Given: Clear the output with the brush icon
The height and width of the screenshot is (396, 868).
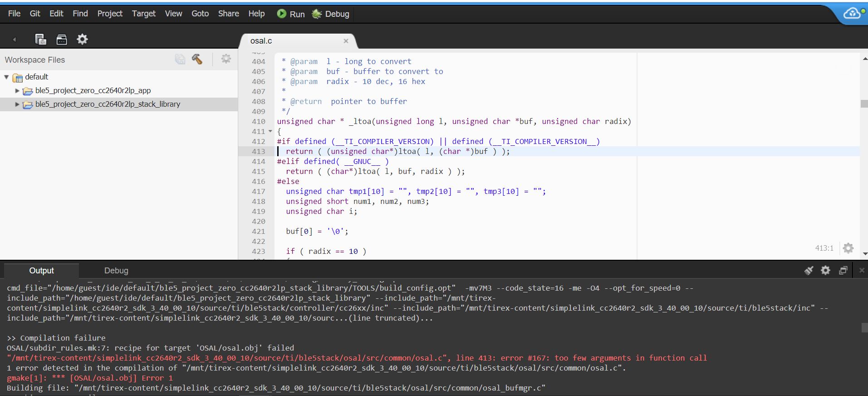Looking at the screenshot, I should tap(809, 271).
